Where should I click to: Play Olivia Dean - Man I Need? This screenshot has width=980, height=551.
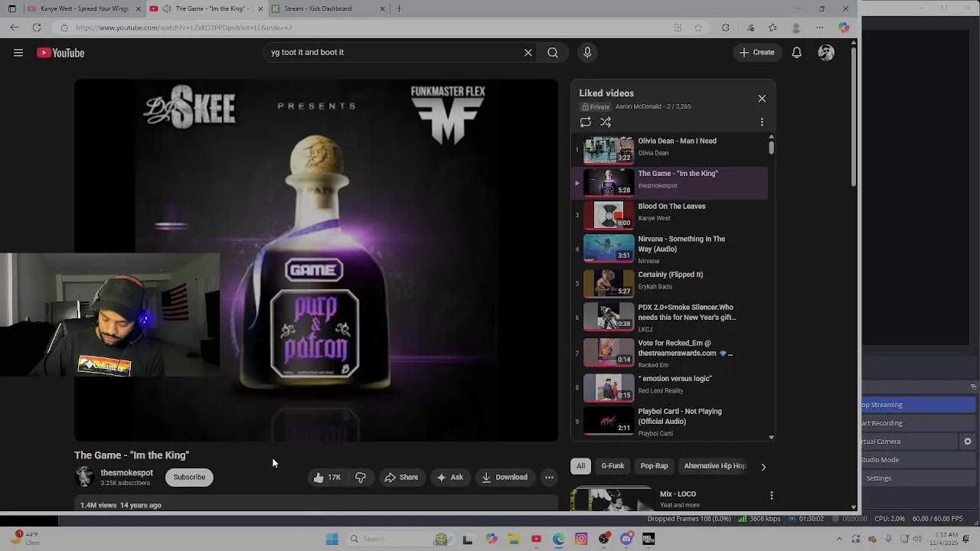670,149
